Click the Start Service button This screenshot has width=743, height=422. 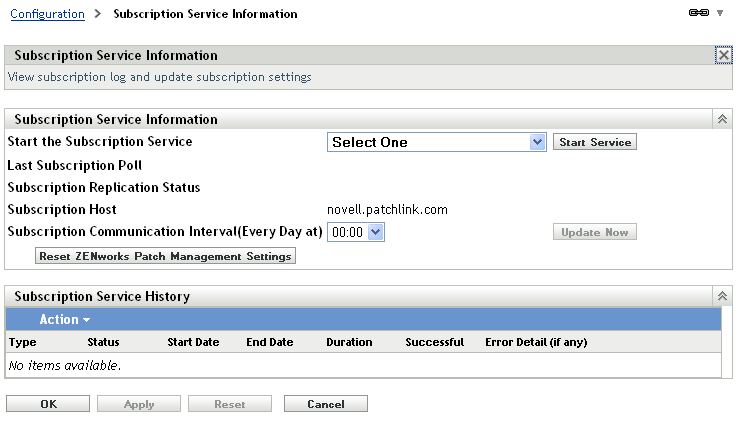(595, 142)
